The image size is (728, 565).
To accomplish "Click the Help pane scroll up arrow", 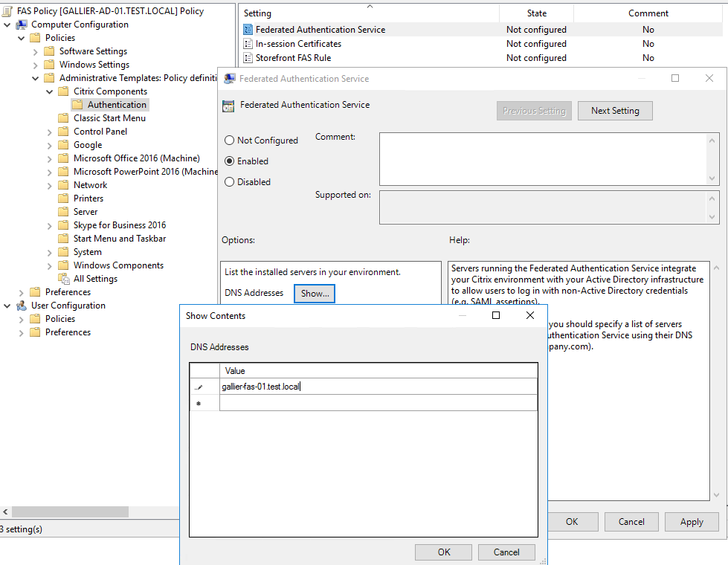I will pyautogui.click(x=716, y=268).
